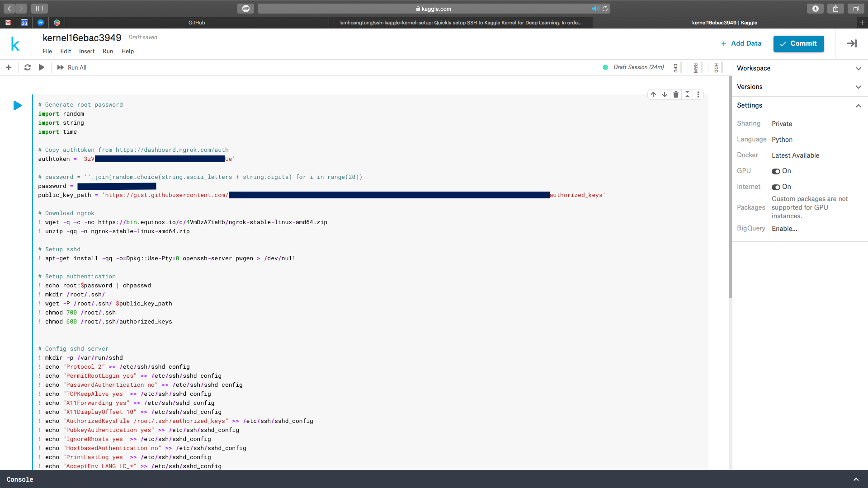Click the refresh/restart kernel icon
This screenshot has height=488, width=868.
27,67
